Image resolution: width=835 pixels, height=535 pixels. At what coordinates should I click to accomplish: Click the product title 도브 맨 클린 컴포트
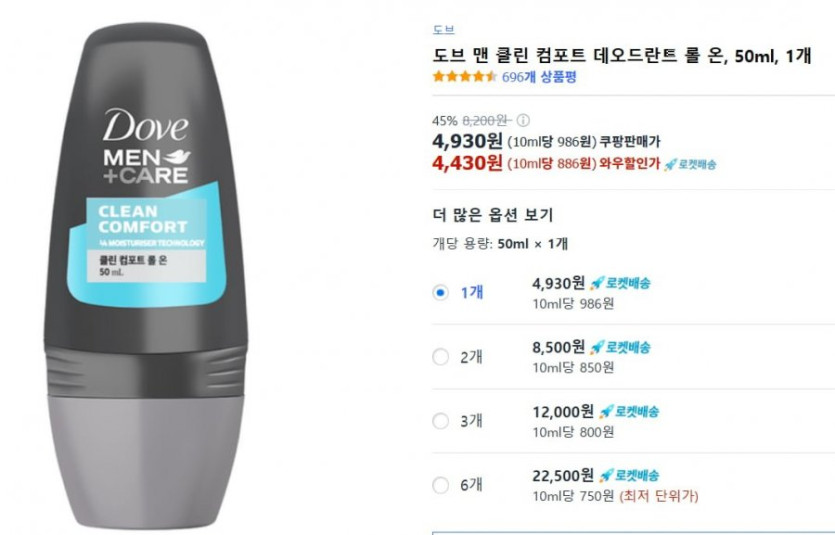point(621,55)
